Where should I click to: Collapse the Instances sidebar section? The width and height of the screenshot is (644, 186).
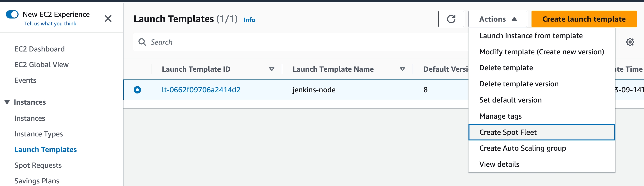(x=7, y=102)
